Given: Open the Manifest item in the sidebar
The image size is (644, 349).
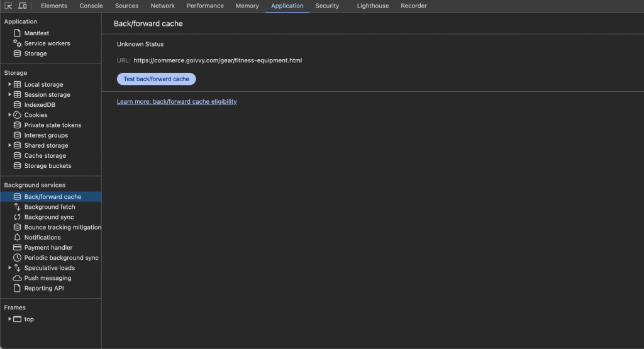Looking at the screenshot, I should coord(36,33).
